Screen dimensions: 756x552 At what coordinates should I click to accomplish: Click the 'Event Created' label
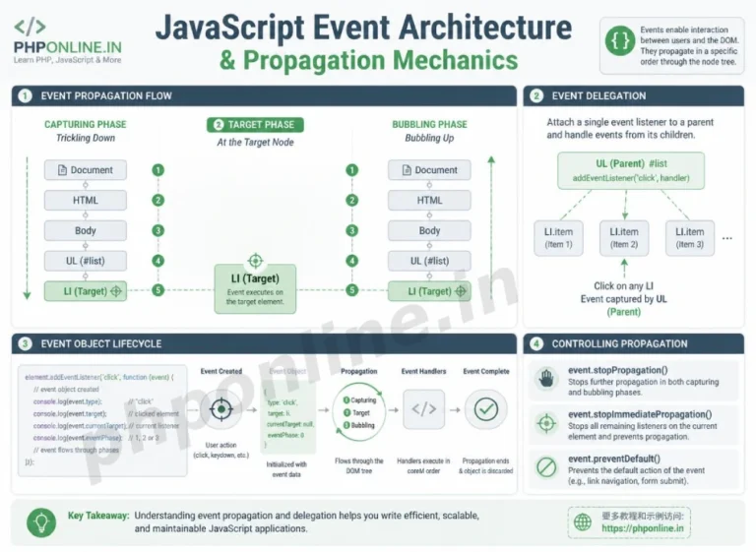(x=221, y=371)
